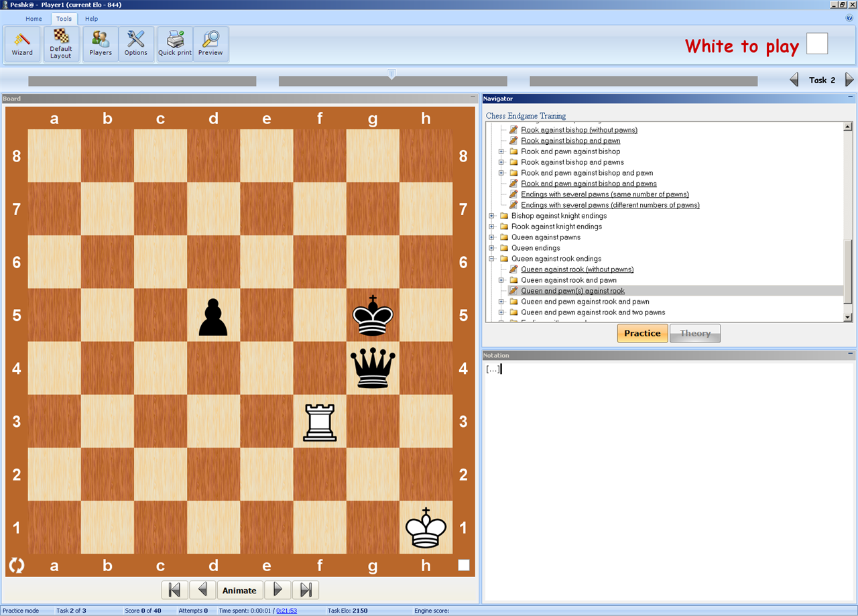The width and height of the screenshot is (858, 616).
Task: Open Rook against bishop (without pawns) lesson
Action: [x=579, y=130]
